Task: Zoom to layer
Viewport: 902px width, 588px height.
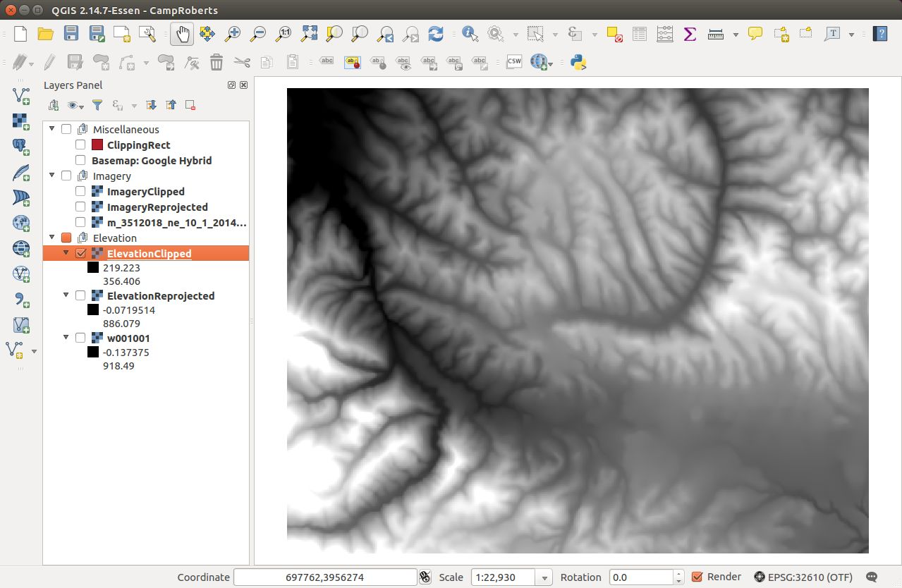Action: pyautogui.click(x=360, y=33)
